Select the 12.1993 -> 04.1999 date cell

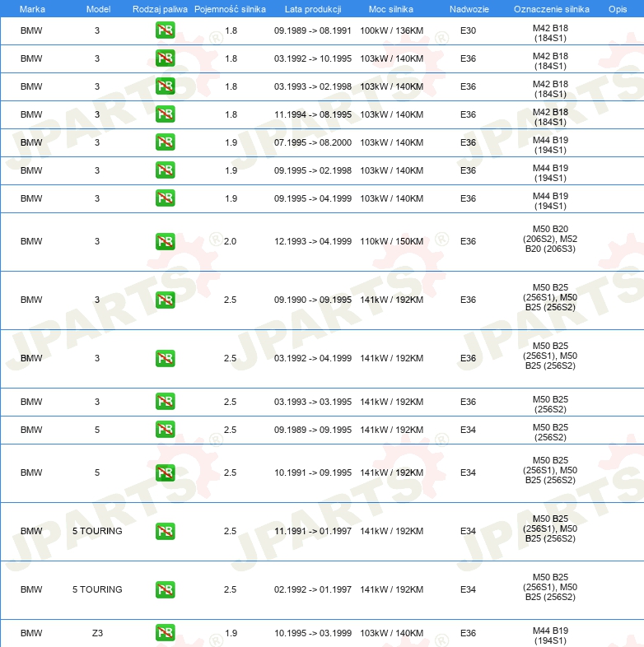(x=312, y=241)
